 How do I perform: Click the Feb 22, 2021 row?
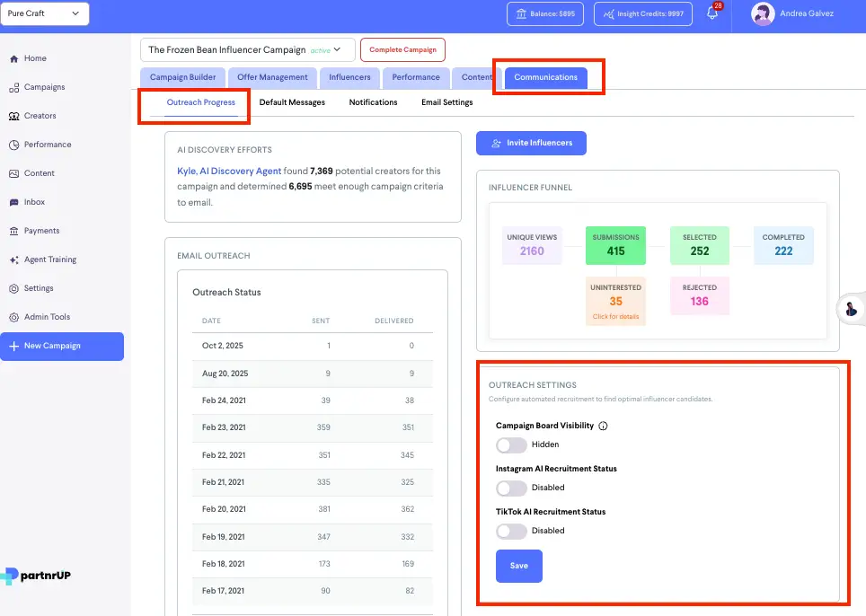(313, 455)
